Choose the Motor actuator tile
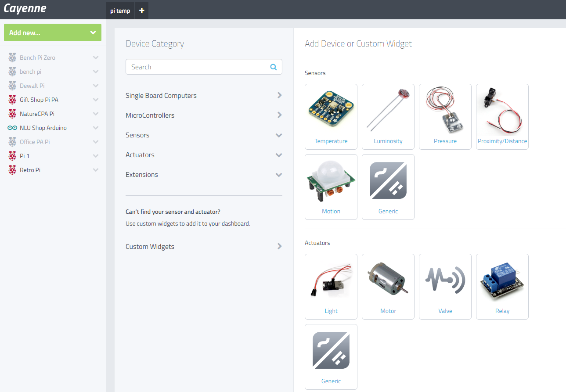 click(388, 287)
